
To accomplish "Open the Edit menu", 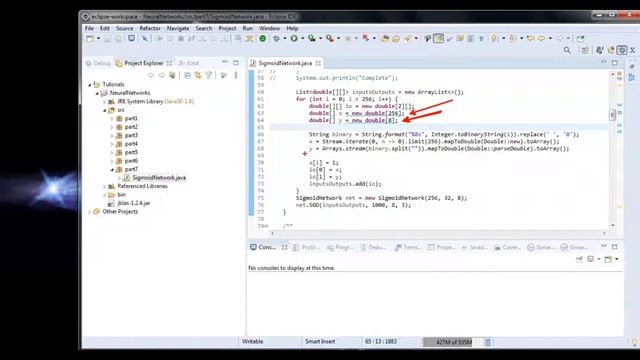I will coord(105,28).
